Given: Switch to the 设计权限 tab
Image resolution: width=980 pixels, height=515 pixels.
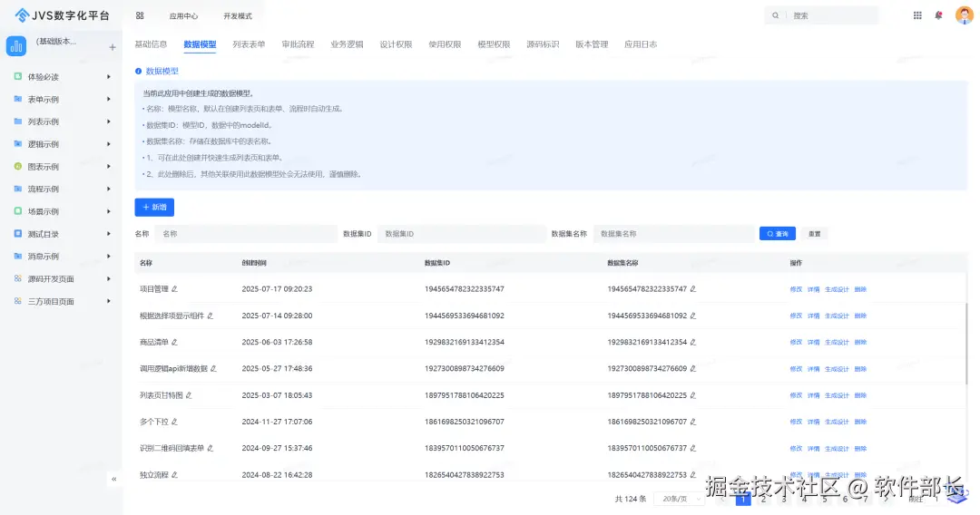Looking at the screenshot, I should [x=396, y=44].
